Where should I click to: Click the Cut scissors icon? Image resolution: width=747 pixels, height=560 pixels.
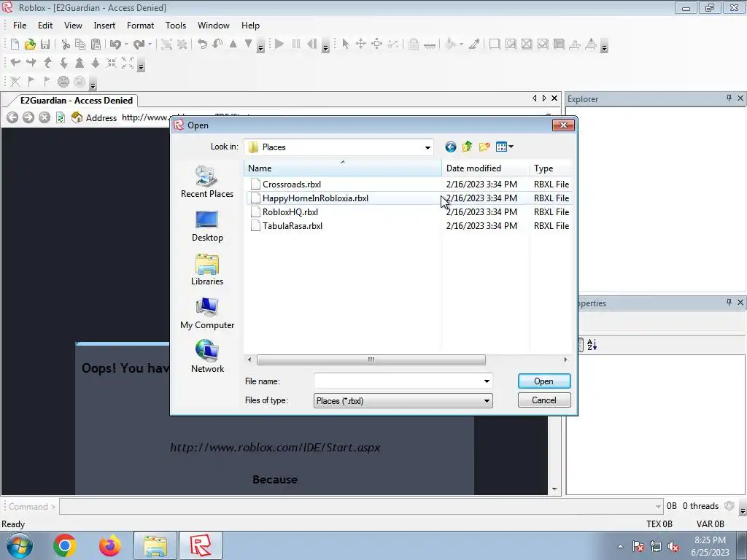click(66, 44)
